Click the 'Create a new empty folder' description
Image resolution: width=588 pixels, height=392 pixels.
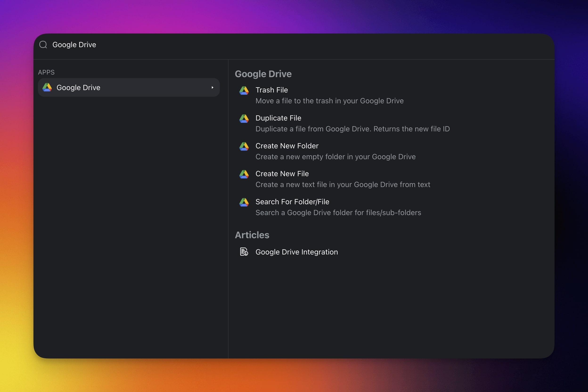click(335, 157)
